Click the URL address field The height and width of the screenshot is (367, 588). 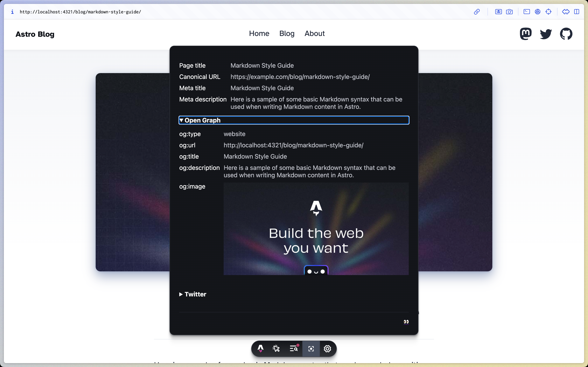pyautogui.click(x=80, y=12)
